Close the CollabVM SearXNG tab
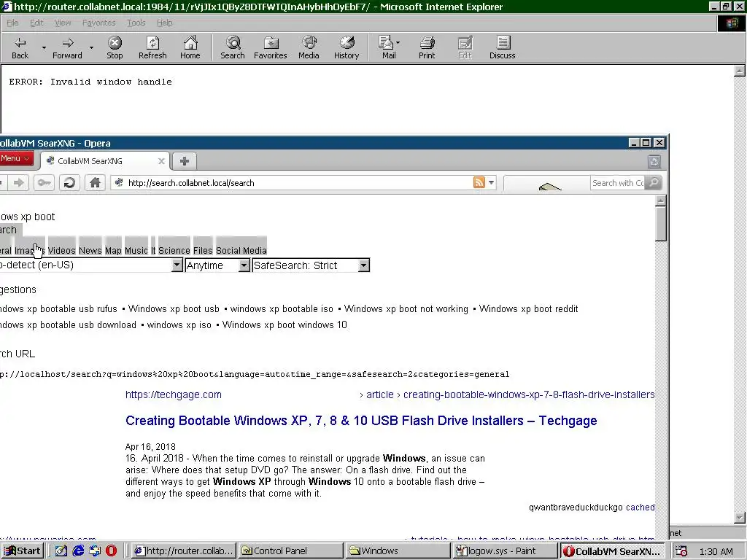747x560 pixels. coord(161,161)
